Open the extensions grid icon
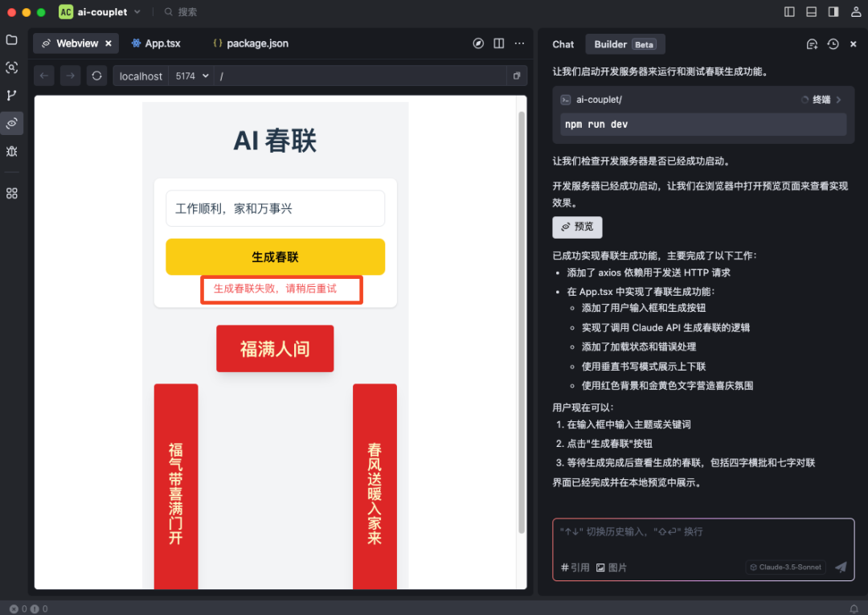Image resolution: width=868 pixels, height=615 pixels. pos(11,193)
